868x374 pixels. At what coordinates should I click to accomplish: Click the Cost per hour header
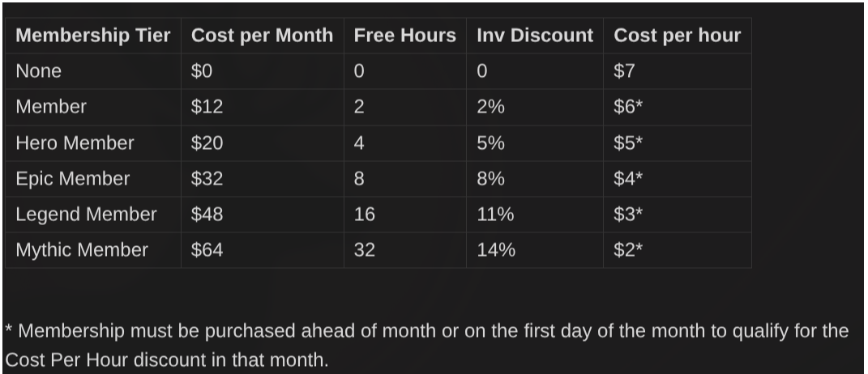(678, 36)
